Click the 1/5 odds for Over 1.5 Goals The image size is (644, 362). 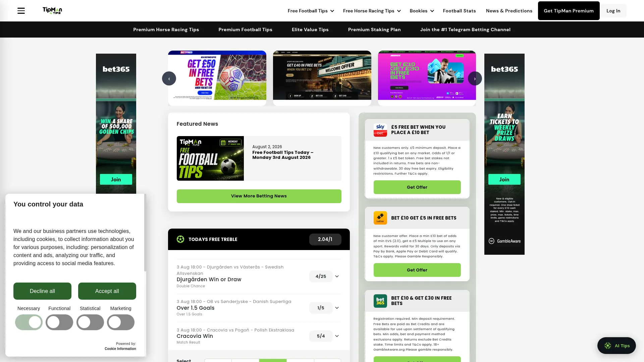[321, 308]
